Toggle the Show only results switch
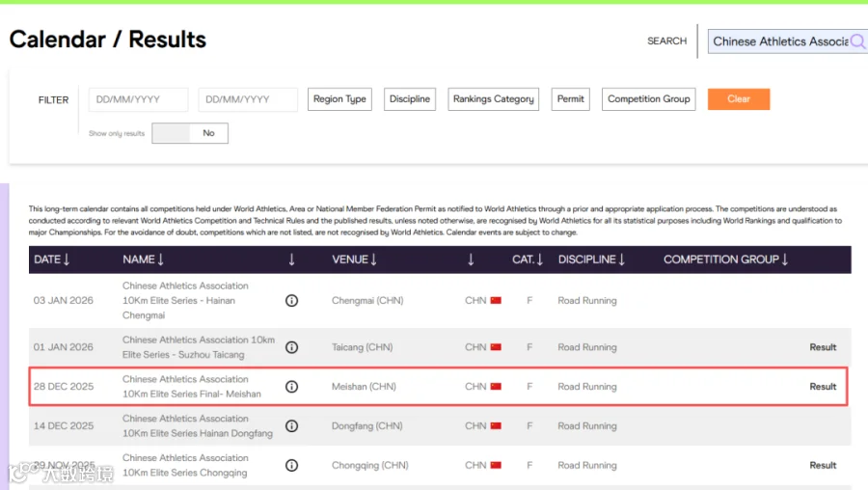 click(190, 133)
